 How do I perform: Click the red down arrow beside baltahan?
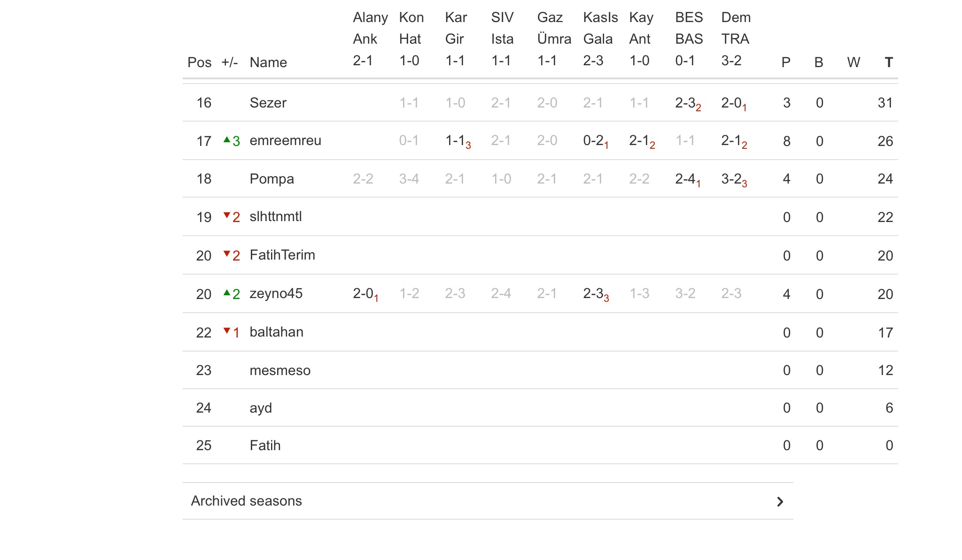[x=227, y=330]
